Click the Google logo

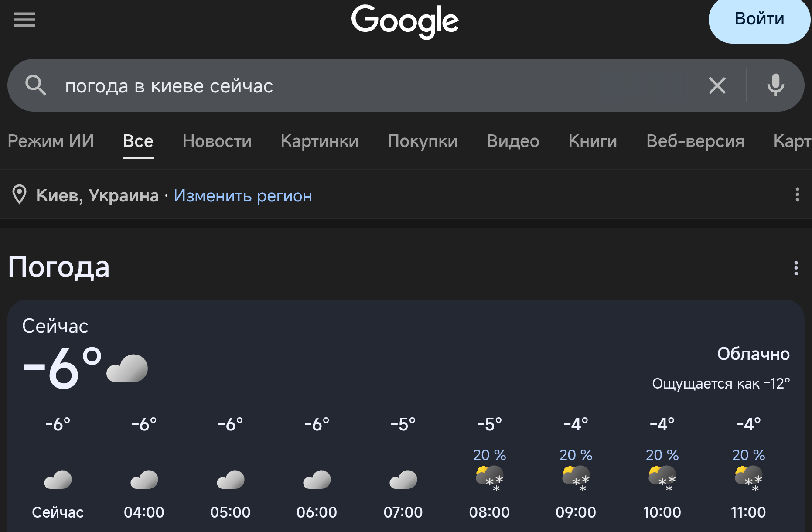coord(405,21)
